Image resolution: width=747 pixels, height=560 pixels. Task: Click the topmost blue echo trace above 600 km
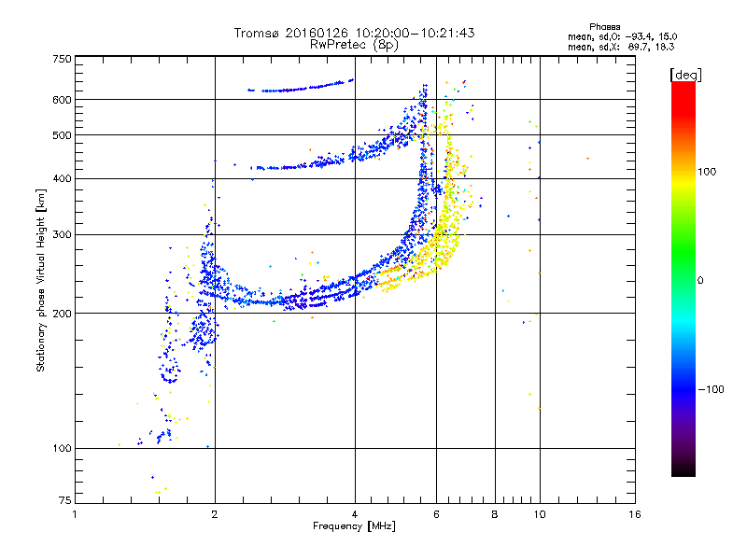pyautogui.click(x=300, y=89)
